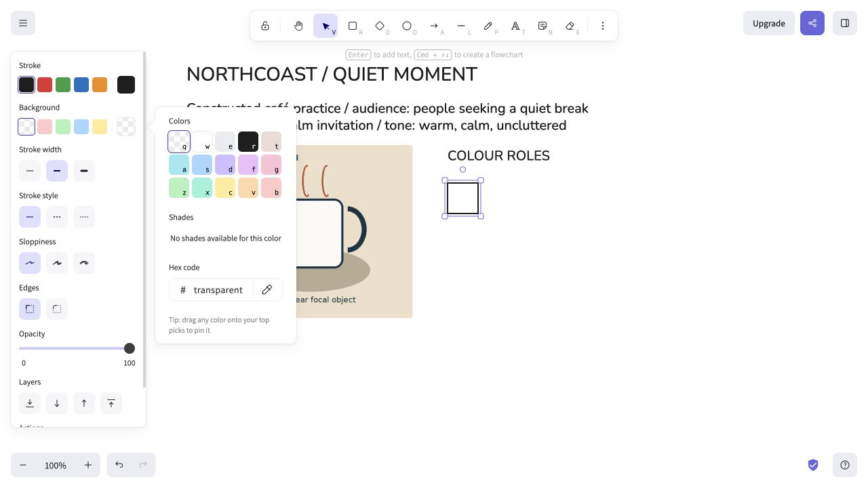Select the Diamond shape tool
Viewport: 868px width, 488px height.
380,26
